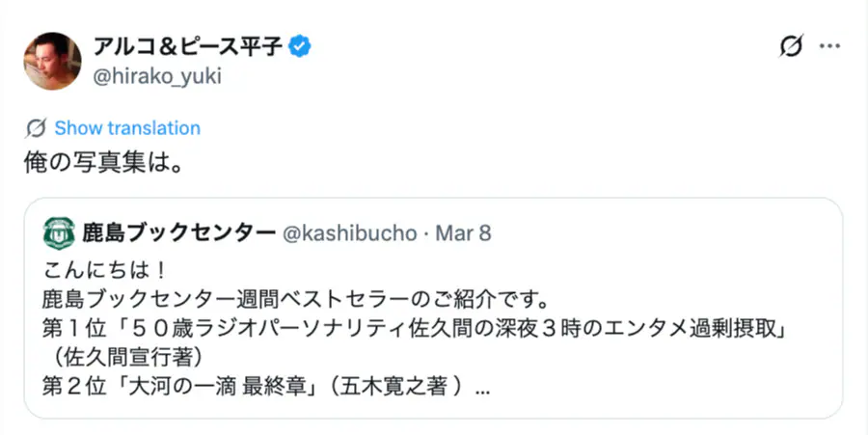Click the post text 俺の写真集は。
The image size is (868, 435).
[103, 161]
